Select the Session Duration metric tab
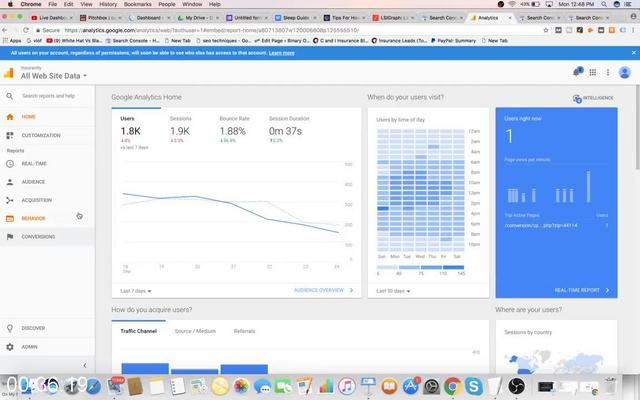The width and height of the screenshot is (640, 400). 289,129
